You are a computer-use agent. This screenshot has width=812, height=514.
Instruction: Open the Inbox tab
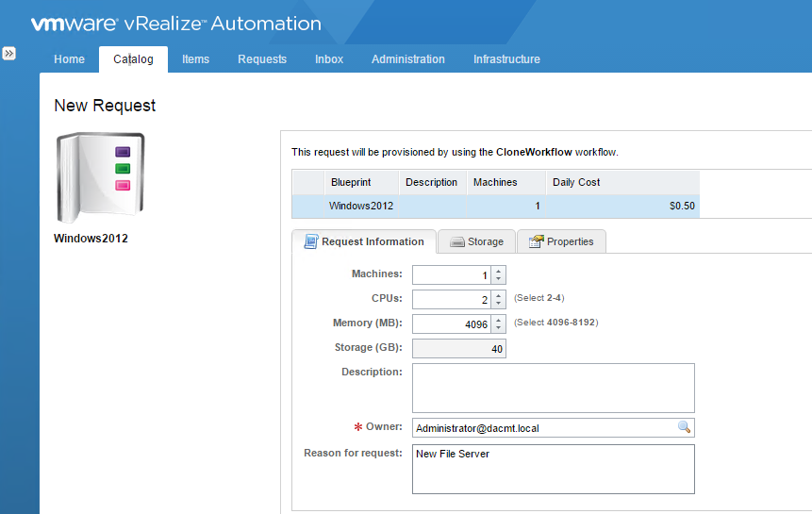click(x=329, y=59)
